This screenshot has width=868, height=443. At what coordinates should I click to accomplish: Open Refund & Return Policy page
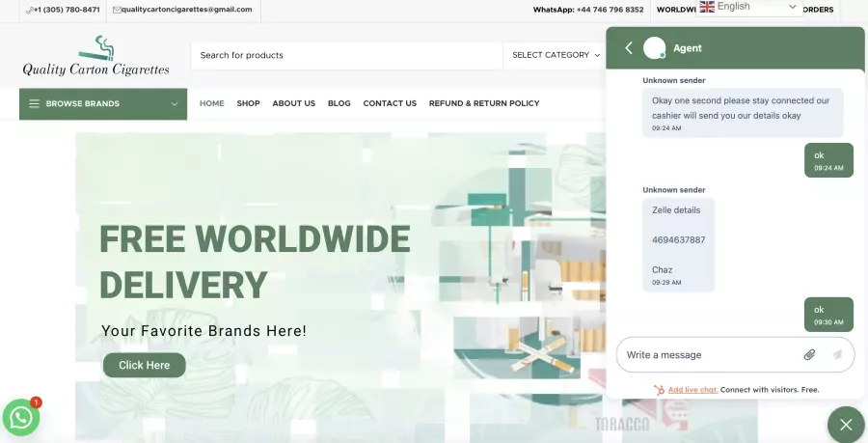(483, 103)
